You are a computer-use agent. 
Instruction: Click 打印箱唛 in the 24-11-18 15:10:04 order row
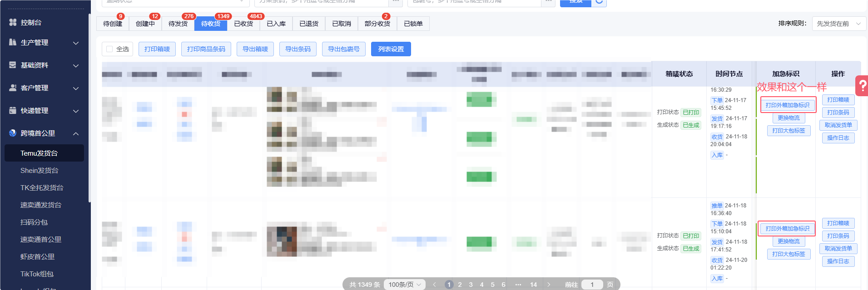click(x=838, y=223)
